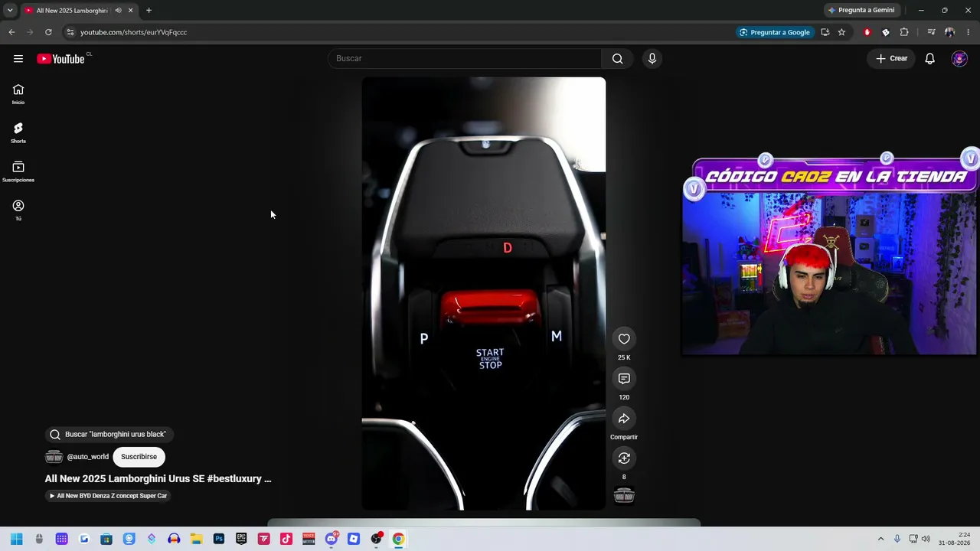This screenshot has height=551, width=980.
Task: Open the red hand extension icon
Action: [x=867, y=32]
